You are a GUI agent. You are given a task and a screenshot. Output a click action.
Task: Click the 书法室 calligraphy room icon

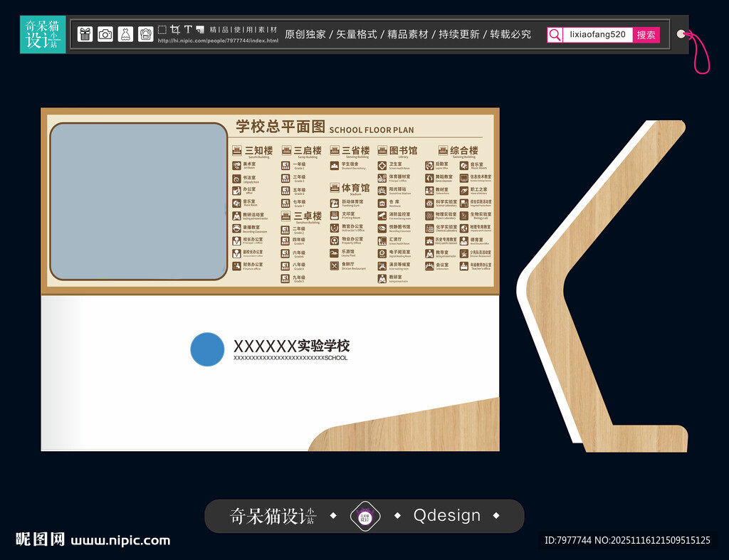236,179
